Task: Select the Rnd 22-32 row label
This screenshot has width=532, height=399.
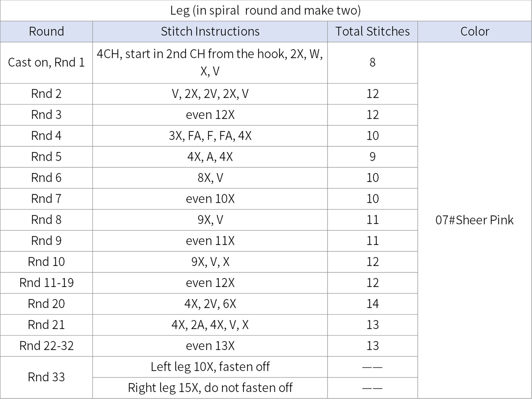Action: click(x=46, y=346)
